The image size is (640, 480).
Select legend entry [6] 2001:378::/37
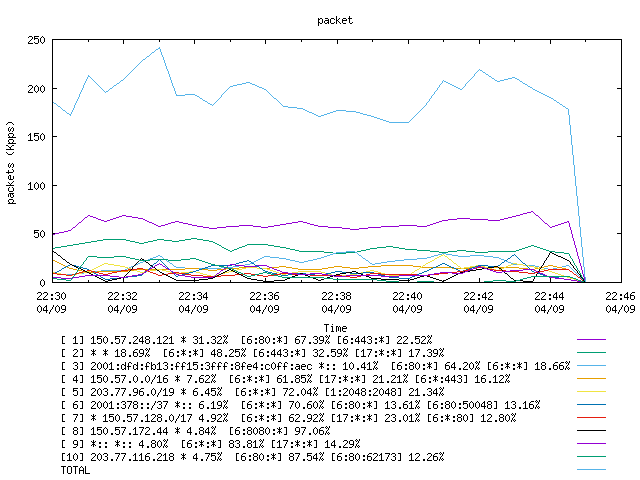click(x=300, y=405)
